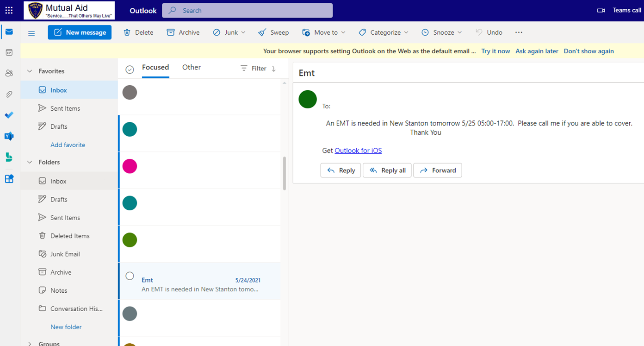
Task: Open Snooze dropdown arrow
Action: point(460,32)
